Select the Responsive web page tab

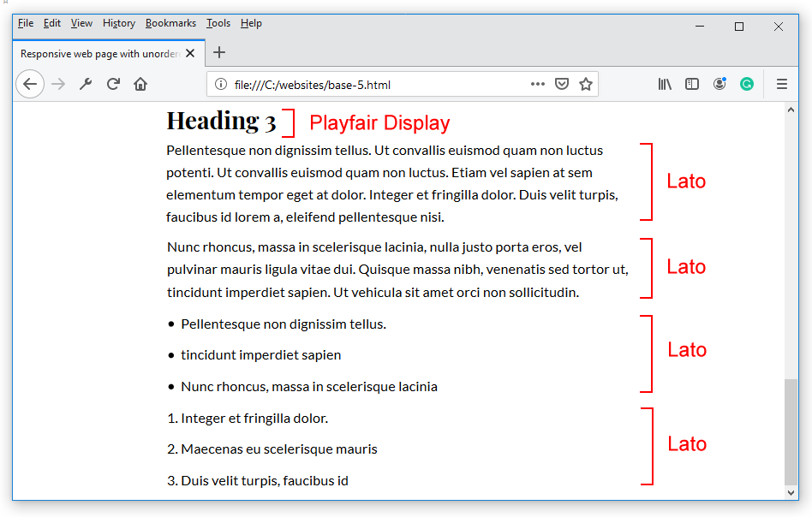(x=109, y=53)
